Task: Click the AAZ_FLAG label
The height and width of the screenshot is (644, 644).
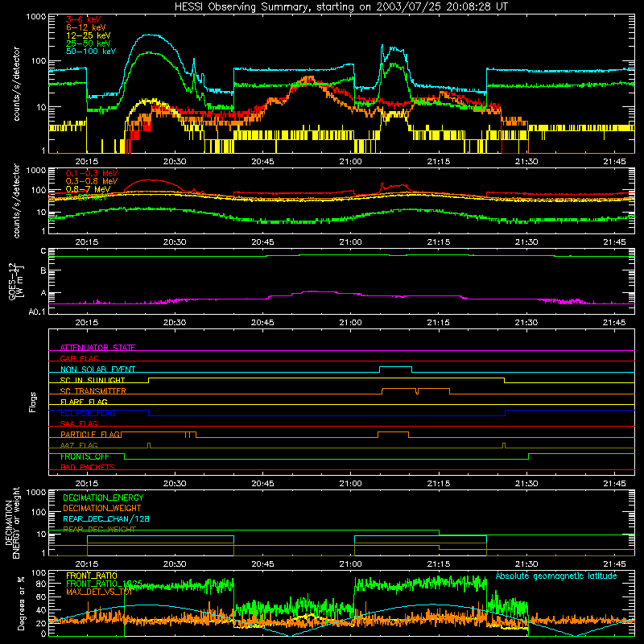Action: 79,445
